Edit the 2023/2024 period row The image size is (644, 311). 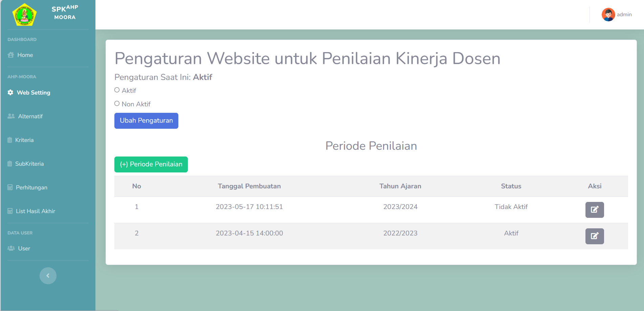pyautogui.click(x=594, y=210)
